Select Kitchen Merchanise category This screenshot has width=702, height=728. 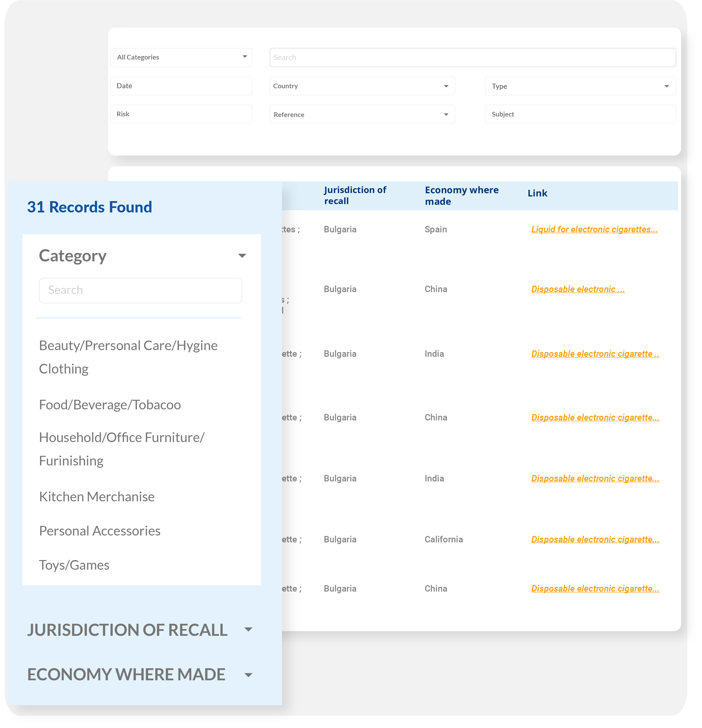[x=97, y=497]
